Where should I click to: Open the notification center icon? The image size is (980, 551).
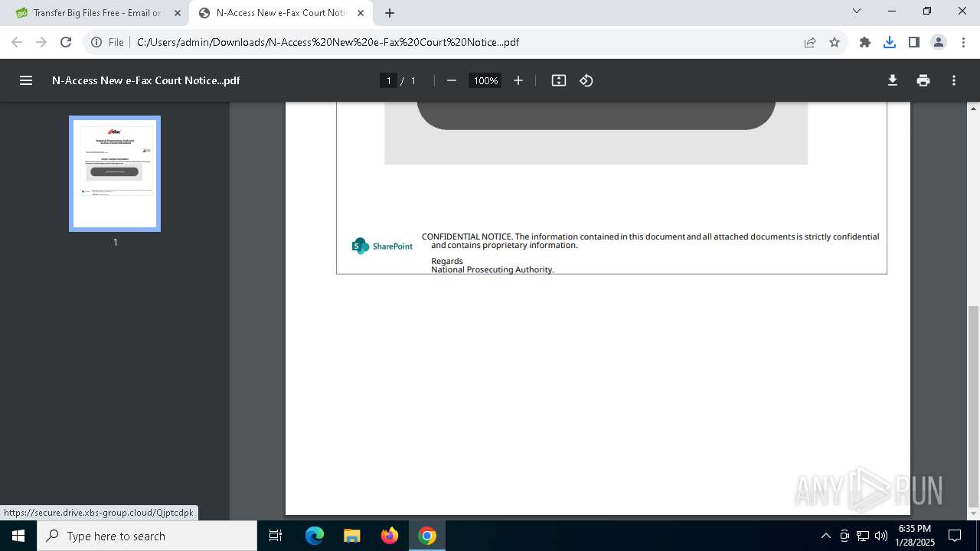[x=955, y=536]
